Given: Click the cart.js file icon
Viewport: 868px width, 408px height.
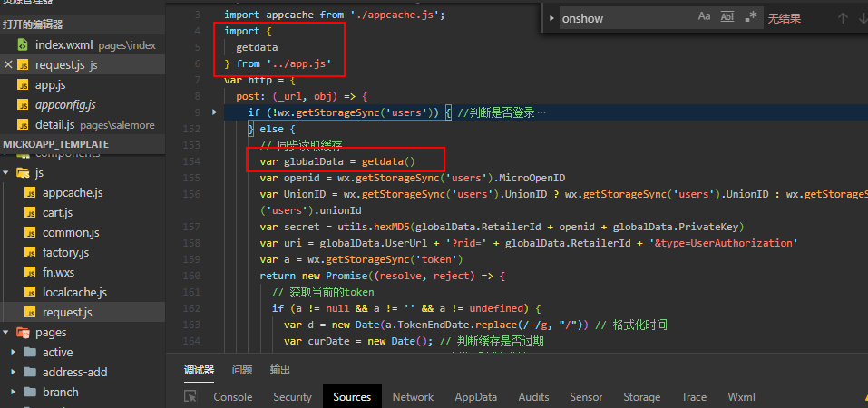Looking at the screenshot, I should coord(31,213).
